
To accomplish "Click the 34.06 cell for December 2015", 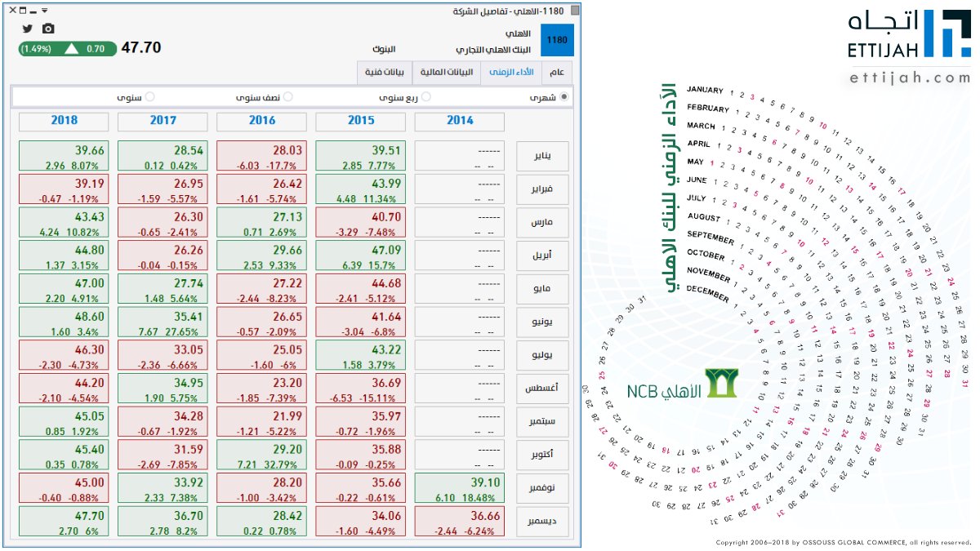I will (361, 522).
